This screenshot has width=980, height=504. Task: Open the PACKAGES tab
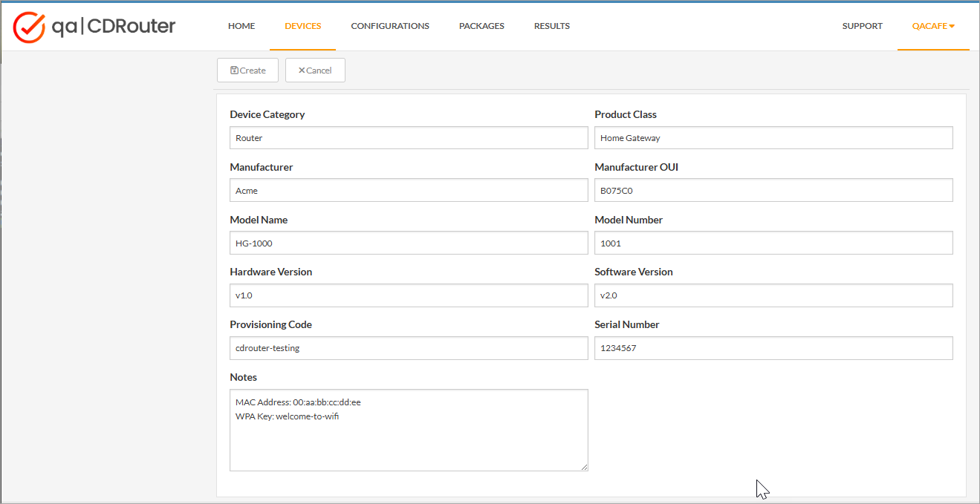(x=481, y=26)
